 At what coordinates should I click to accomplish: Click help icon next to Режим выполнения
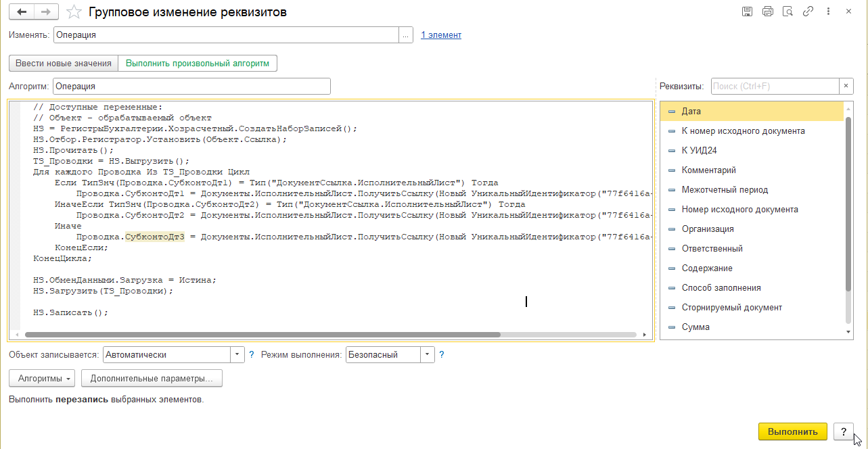pyautogui.click(x=442, y=354)
